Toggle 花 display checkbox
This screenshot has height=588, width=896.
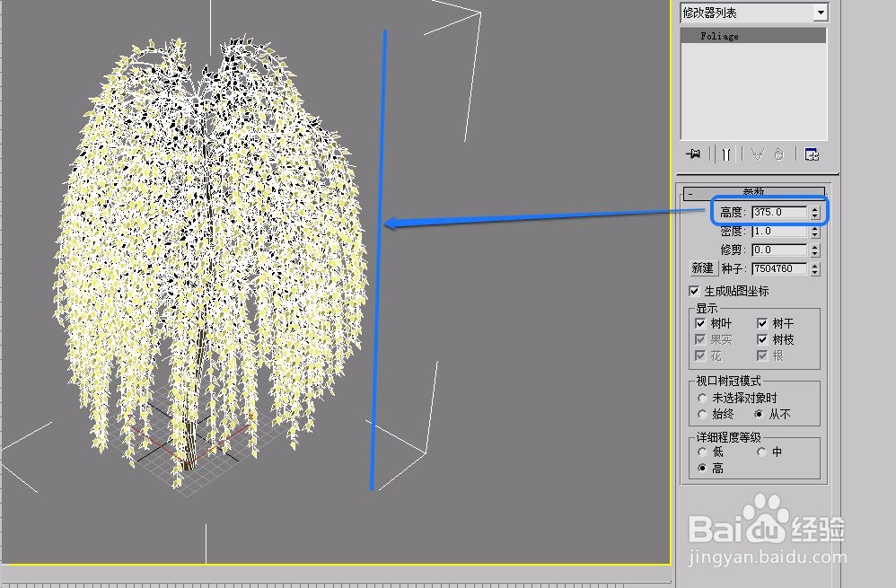click(x=700, y=355)
